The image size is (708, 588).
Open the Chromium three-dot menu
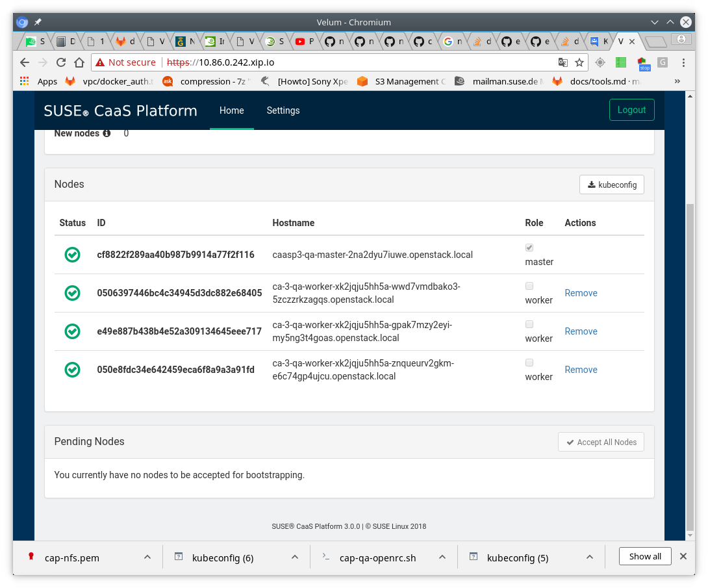[683, 62]
